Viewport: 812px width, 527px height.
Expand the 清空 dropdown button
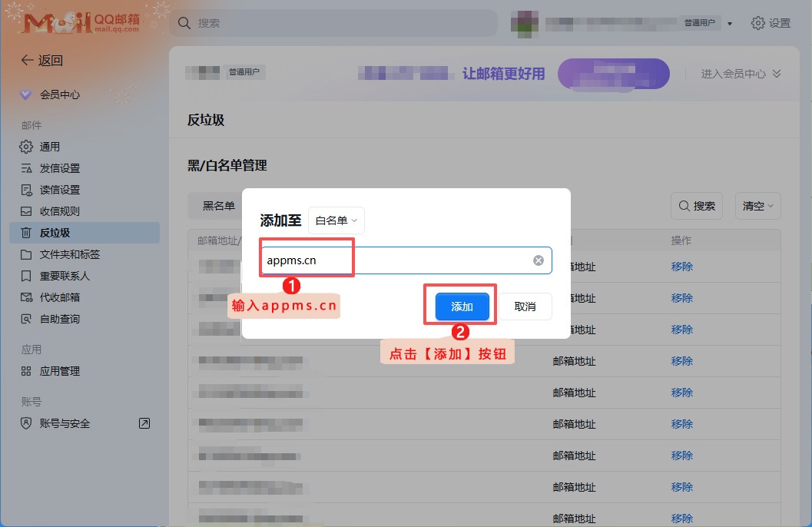click(x=757, y=206)
